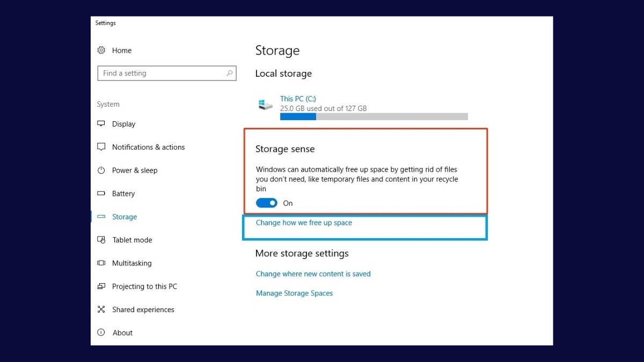The height and width of the screenshot is (362, 644).
Task: Click the System section label
Action: click(108, 104)
